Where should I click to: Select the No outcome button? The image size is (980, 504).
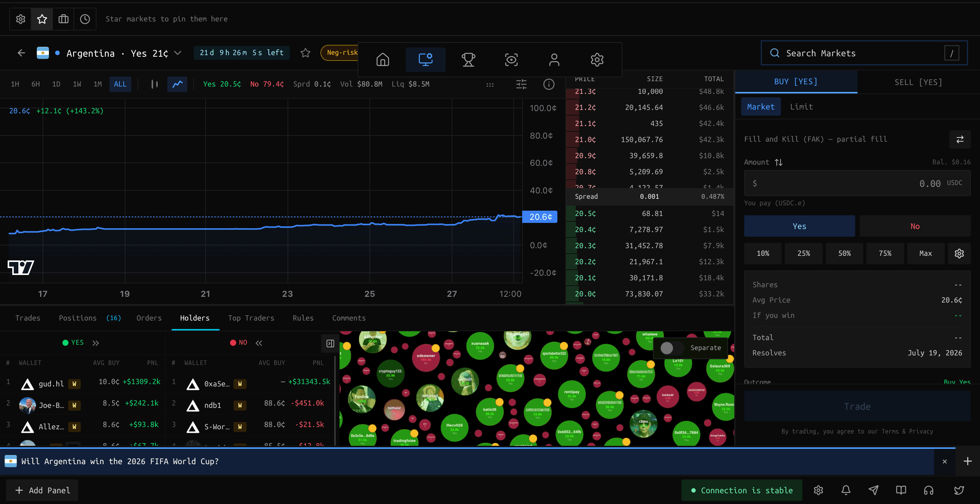(x=915, y=226)
